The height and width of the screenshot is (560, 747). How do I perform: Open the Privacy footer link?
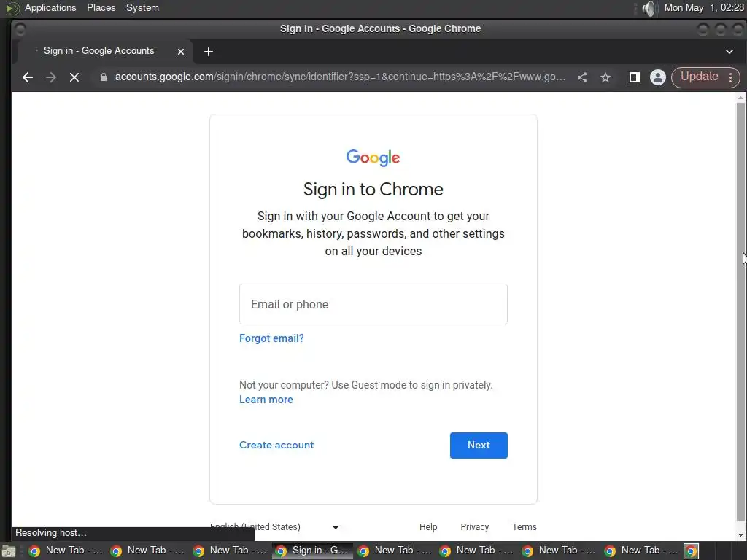tap(474, 526)
